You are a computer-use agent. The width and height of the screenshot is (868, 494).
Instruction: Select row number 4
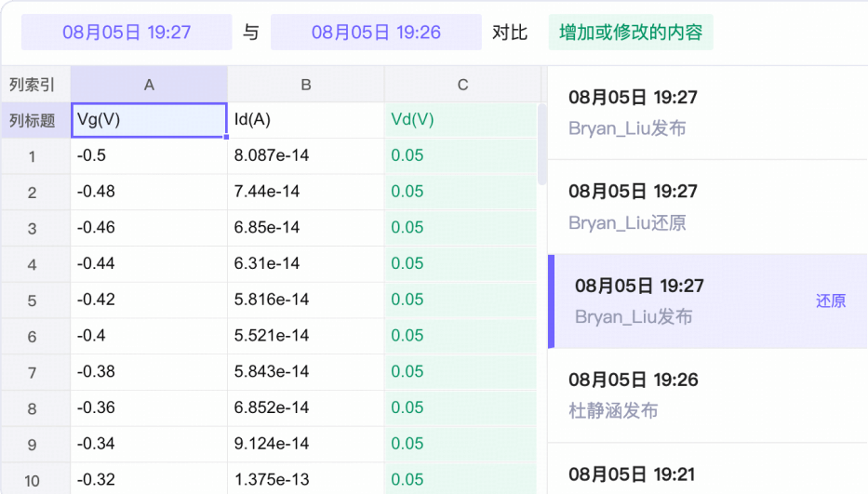(x=35, y=264)
